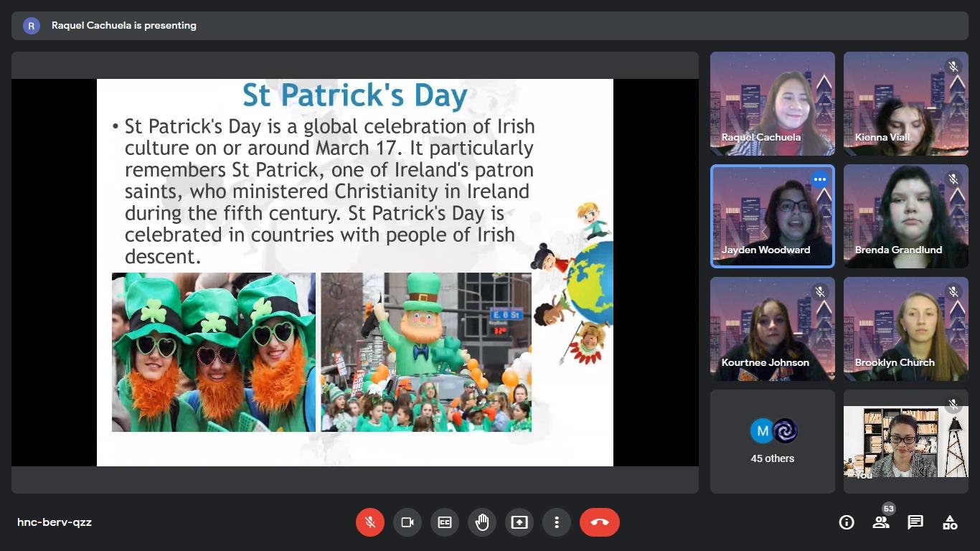Unmute the microphone in the call controls

pos(370,522)
